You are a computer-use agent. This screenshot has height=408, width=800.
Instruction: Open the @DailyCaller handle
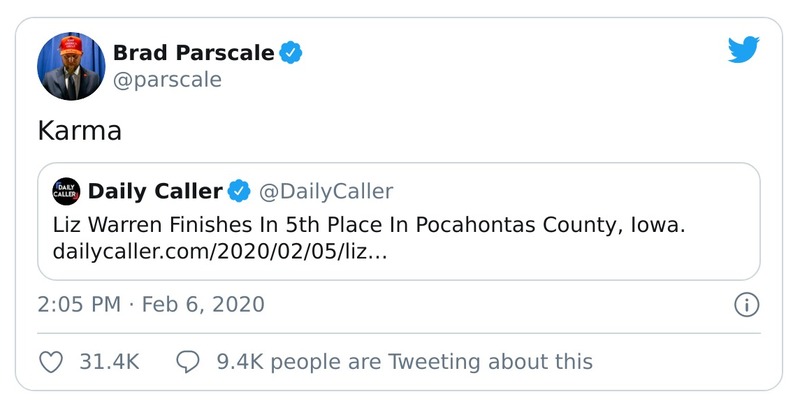point(326,190)
